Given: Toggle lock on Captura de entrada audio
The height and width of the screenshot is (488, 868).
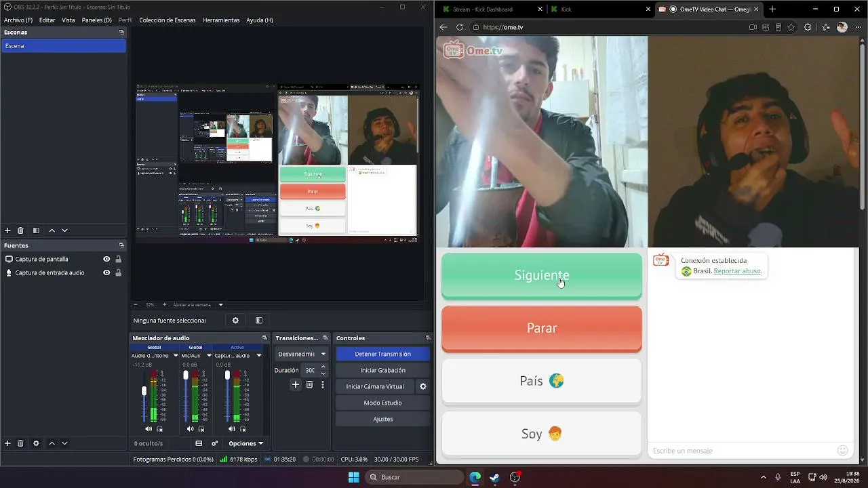Looking at the screenshot, I should [x=118, y=272].
